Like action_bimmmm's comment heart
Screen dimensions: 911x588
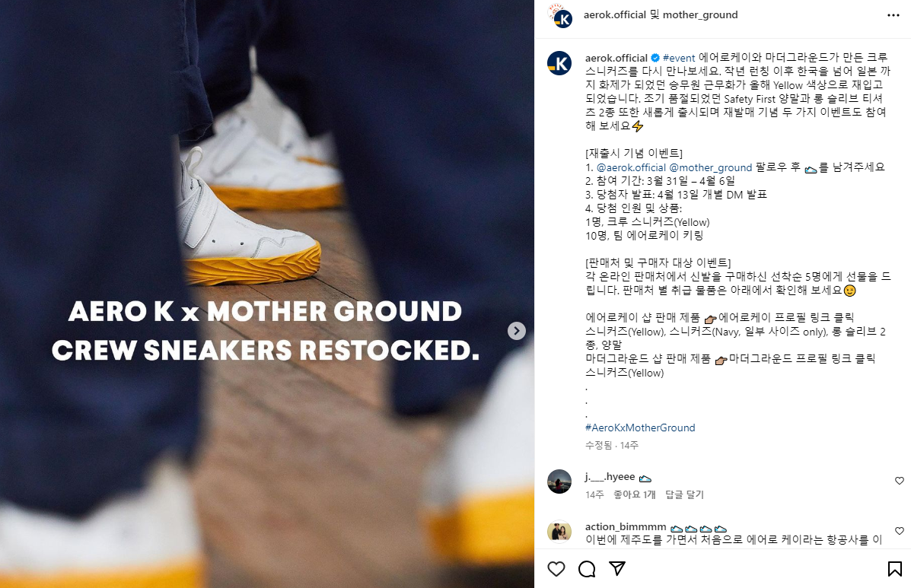pos(900,530)
